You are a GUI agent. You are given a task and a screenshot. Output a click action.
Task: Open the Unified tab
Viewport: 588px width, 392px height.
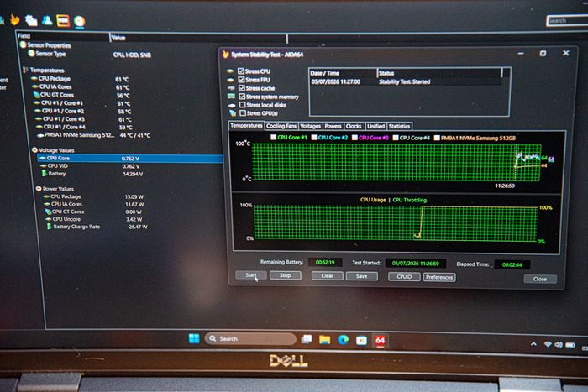[x=375, y=126]
